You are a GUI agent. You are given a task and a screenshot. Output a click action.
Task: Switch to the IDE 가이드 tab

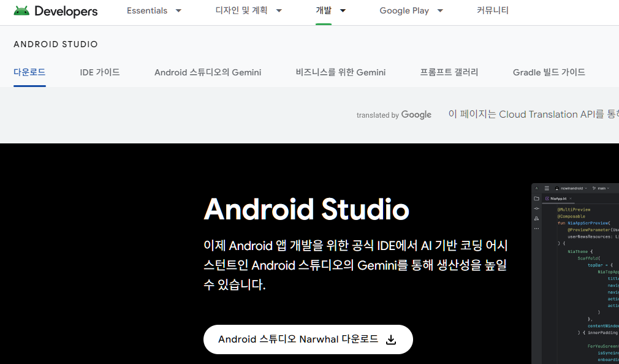pos(100,72)
